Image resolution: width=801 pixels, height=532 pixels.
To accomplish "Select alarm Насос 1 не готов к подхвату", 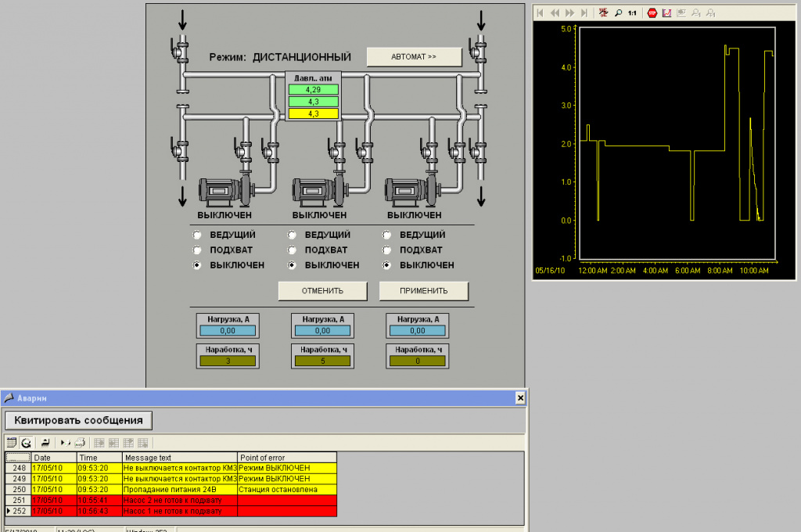I will pyautogui.click(x=180, y=511).
